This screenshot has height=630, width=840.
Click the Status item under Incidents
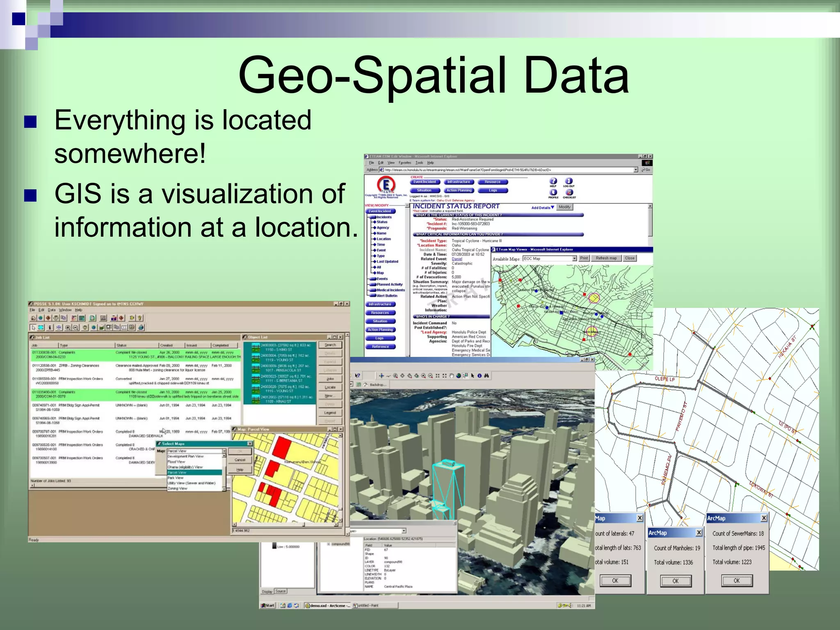coord(382,222)
